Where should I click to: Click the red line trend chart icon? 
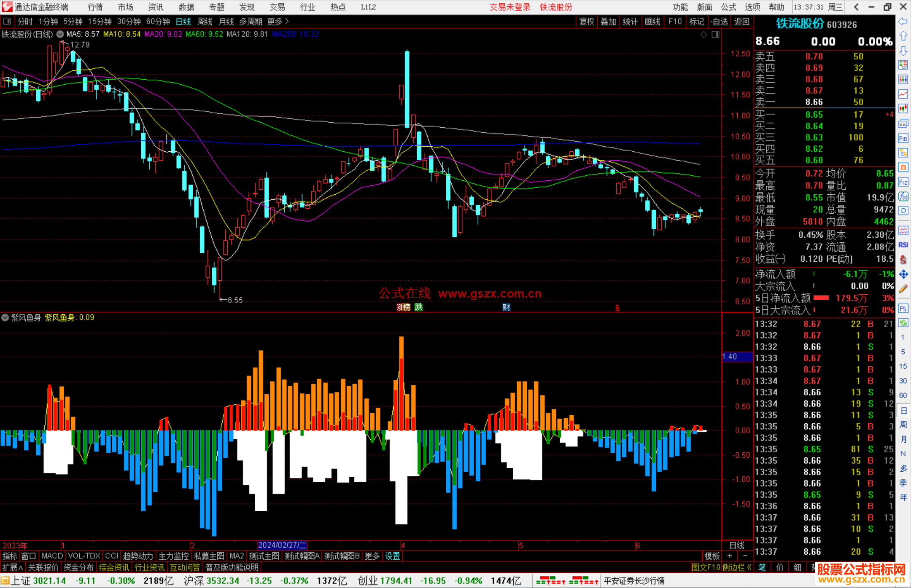coord(903,94)
